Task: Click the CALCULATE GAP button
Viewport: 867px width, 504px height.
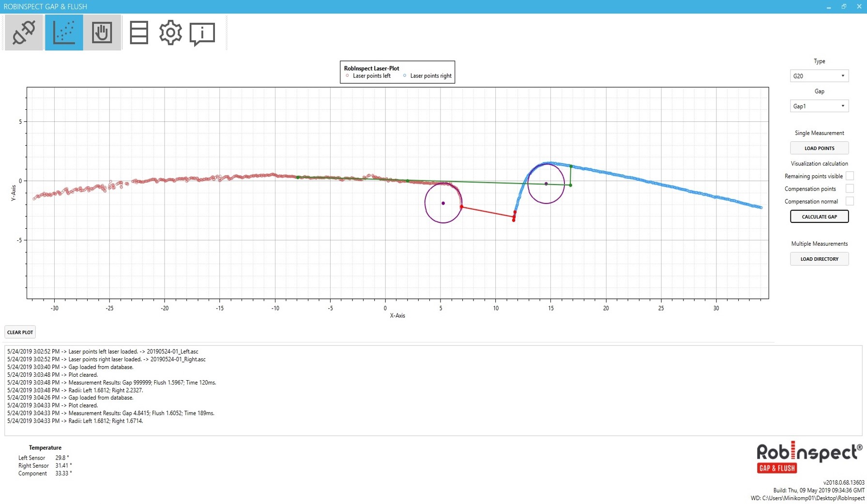Action: (819, 217)
